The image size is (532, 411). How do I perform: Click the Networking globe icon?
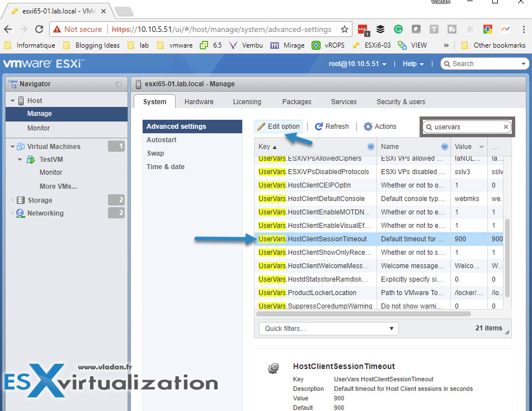click(x=20, y=213)
